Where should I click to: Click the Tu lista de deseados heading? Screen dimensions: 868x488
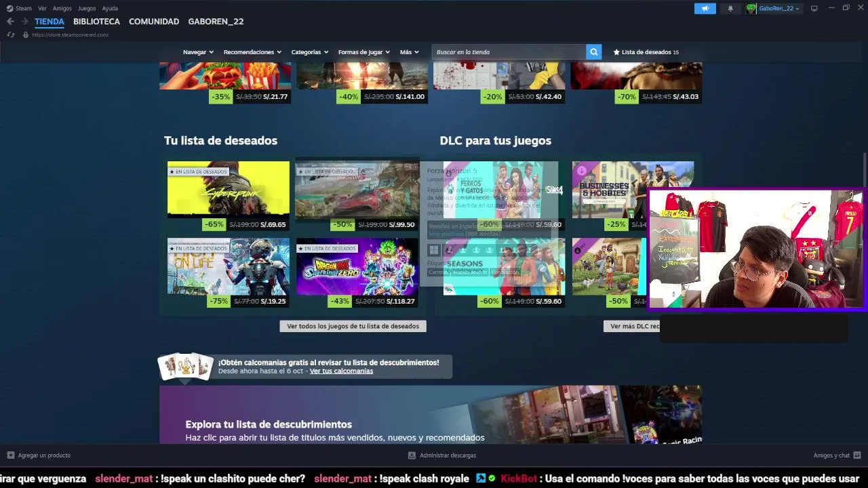[220, 140]
